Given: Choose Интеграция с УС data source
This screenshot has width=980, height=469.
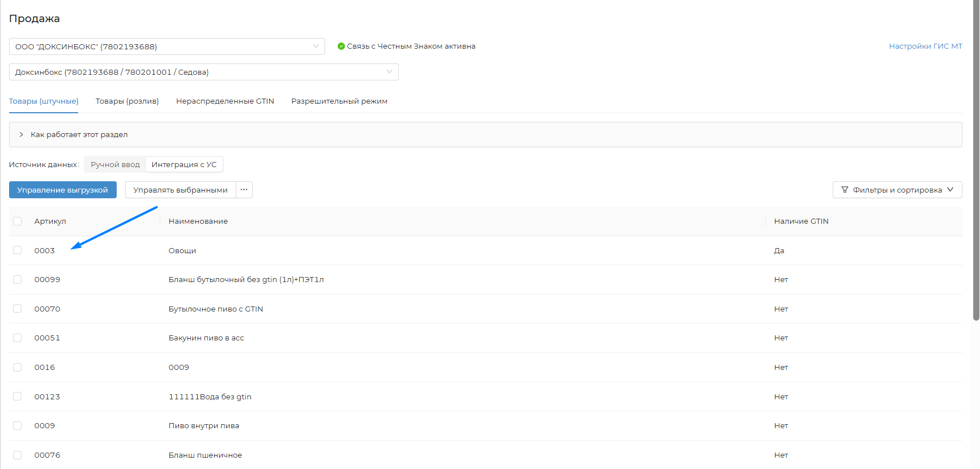Looking at the screenshot, I should point(184,165).
